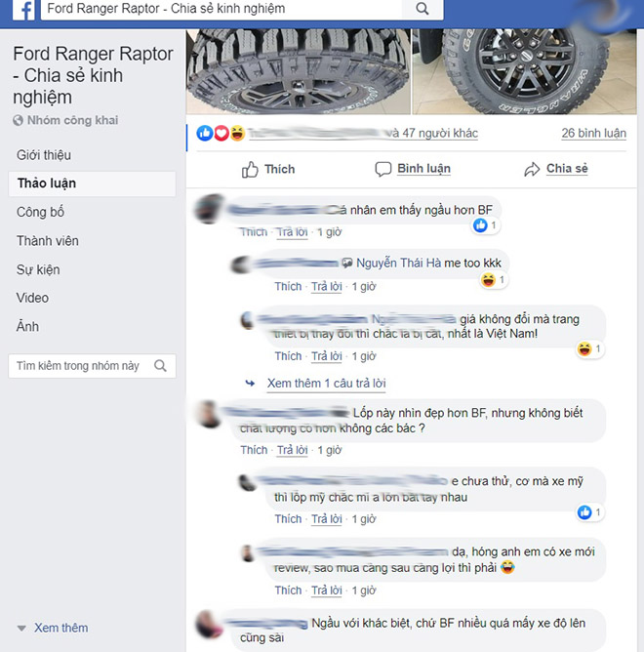This screenshot has width=644, height=652.
Task: Click the Chia sẻ share arrow icon
Action: point(532,169)
